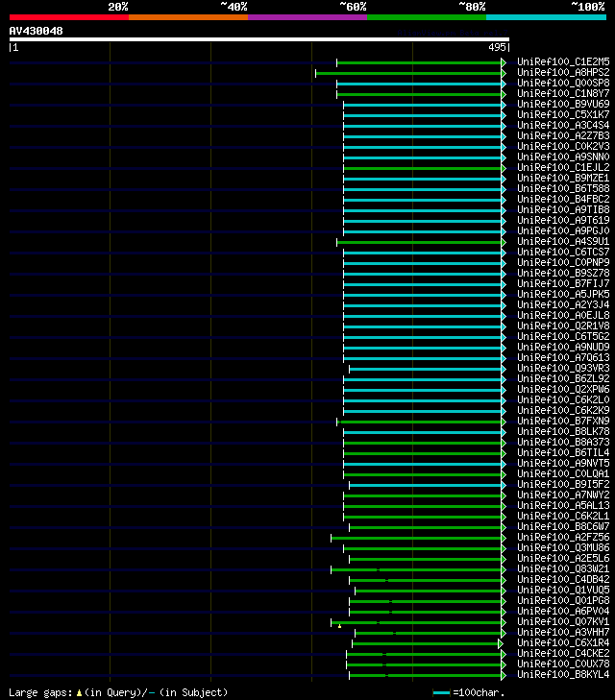Open hit UniRef100_C5X1K7
The width and height of the screenshot is (615, 700).
coord(563,114)
